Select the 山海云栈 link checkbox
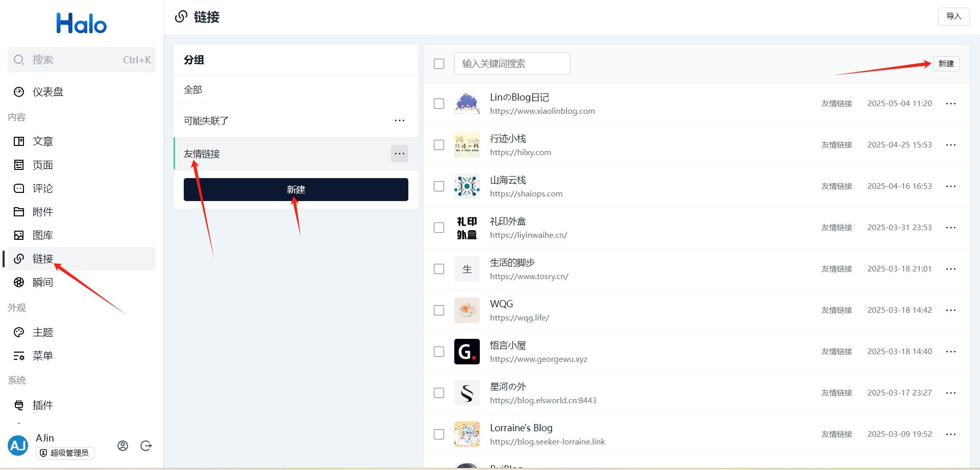The height and width of the screenshot is (470, 980). coord(439,186)
